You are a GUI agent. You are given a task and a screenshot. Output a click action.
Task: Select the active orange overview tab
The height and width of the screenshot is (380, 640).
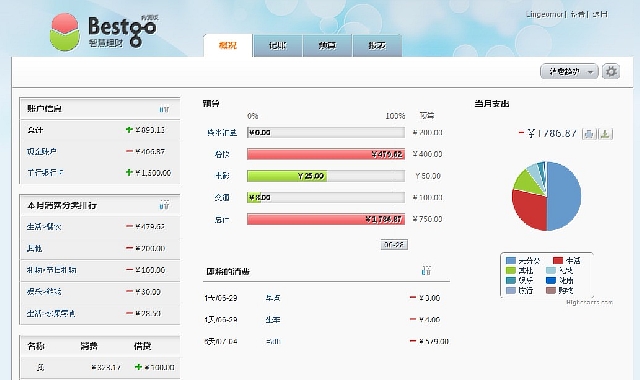point(228,45)
